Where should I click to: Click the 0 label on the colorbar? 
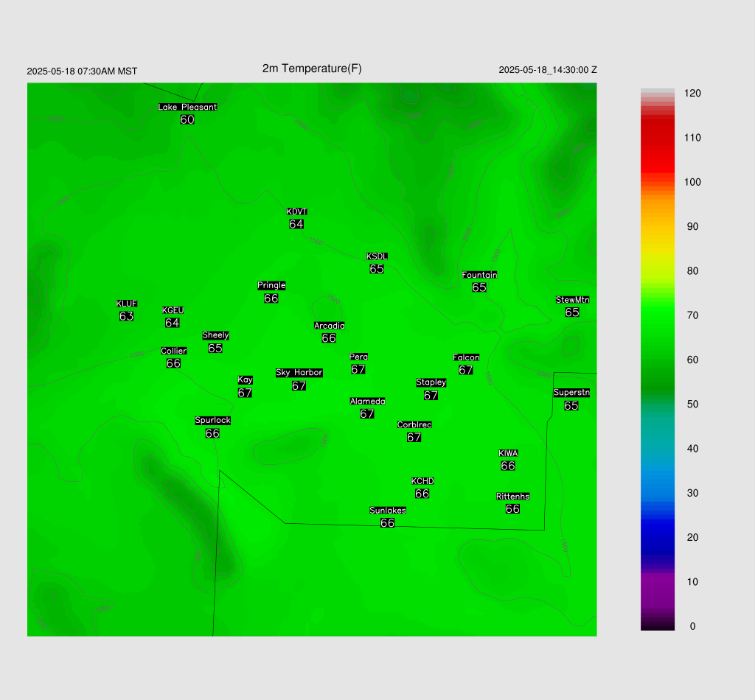tap(692, 626)
